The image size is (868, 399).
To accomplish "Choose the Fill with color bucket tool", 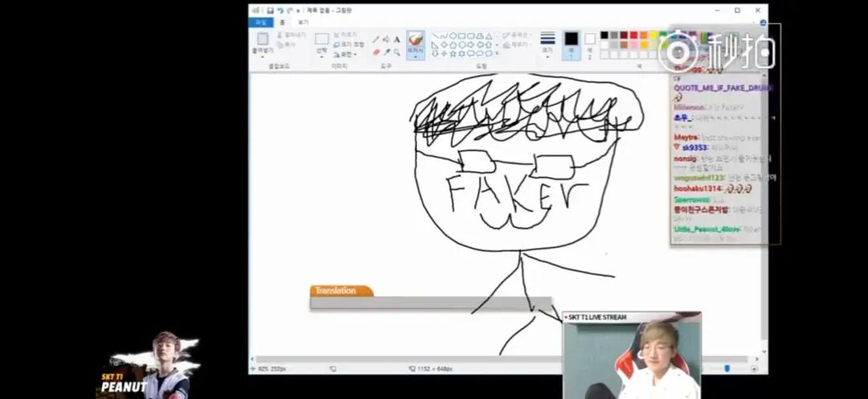I will (386, 39).
